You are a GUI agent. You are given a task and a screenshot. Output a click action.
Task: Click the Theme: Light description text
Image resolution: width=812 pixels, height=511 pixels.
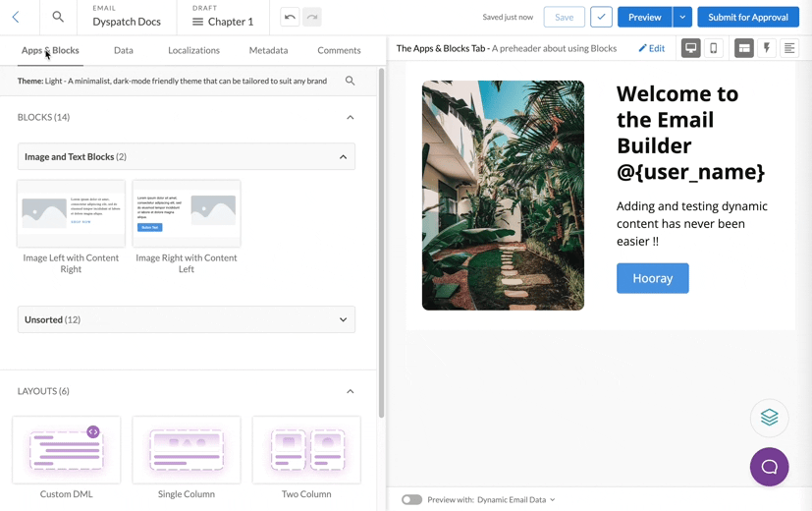(172, 81)
